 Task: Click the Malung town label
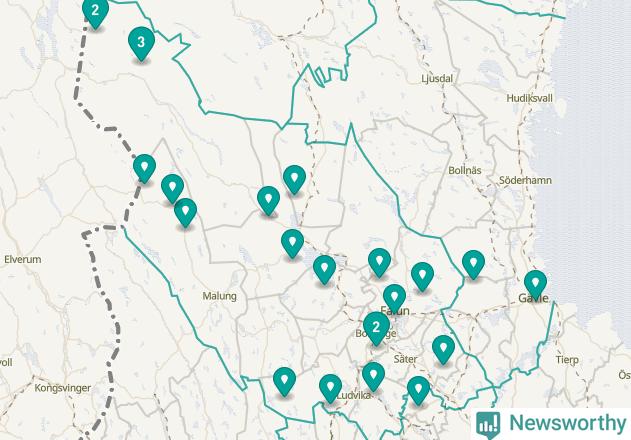point(219,296)
